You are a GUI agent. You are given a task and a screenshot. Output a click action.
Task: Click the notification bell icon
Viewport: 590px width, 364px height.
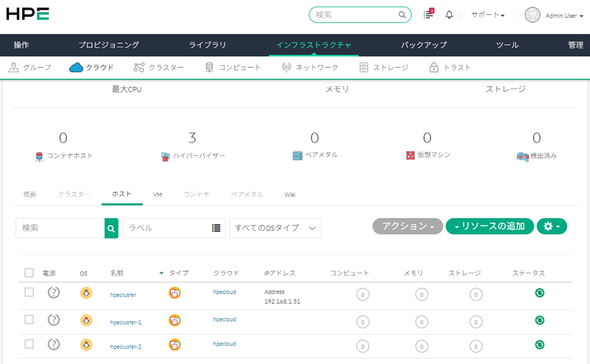click(x=449, y=15)
